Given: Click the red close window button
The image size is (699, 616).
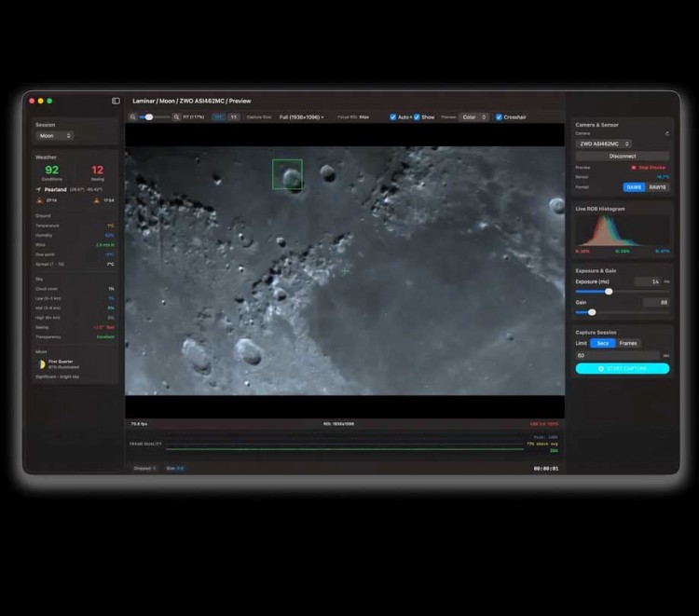Looking at the screenshot, I should [32, 101].
